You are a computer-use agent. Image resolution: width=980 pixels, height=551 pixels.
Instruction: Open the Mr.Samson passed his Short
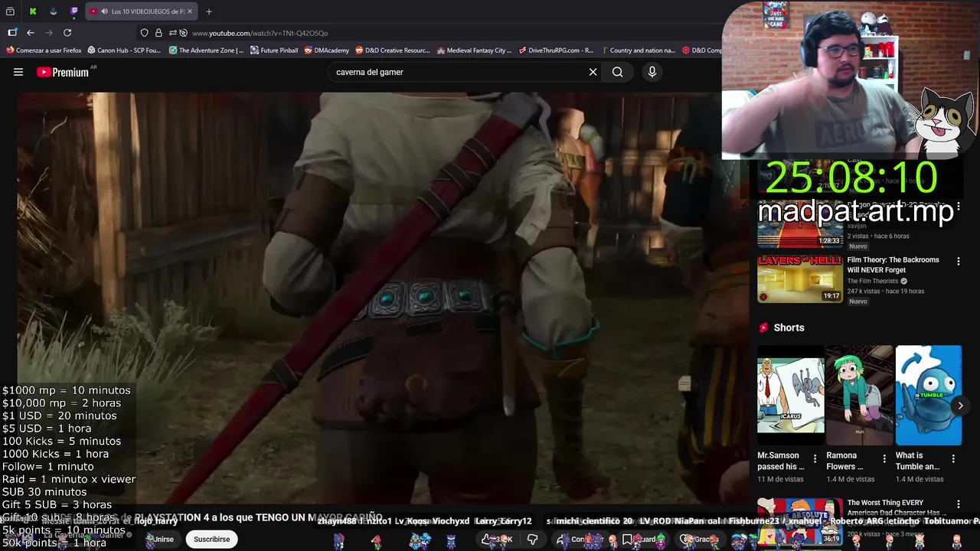click(791, 395)
